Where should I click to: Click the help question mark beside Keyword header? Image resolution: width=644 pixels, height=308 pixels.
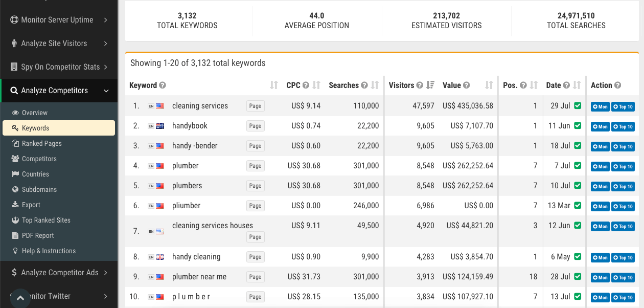[x=163, y=85]
